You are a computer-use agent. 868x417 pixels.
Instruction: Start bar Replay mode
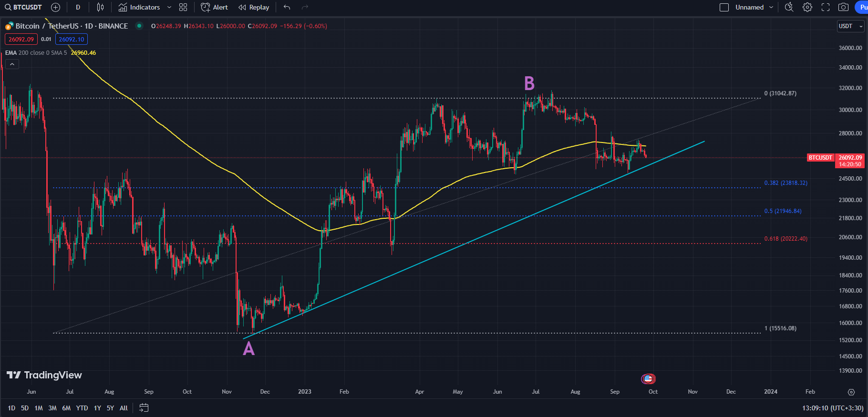click(254, 7)
